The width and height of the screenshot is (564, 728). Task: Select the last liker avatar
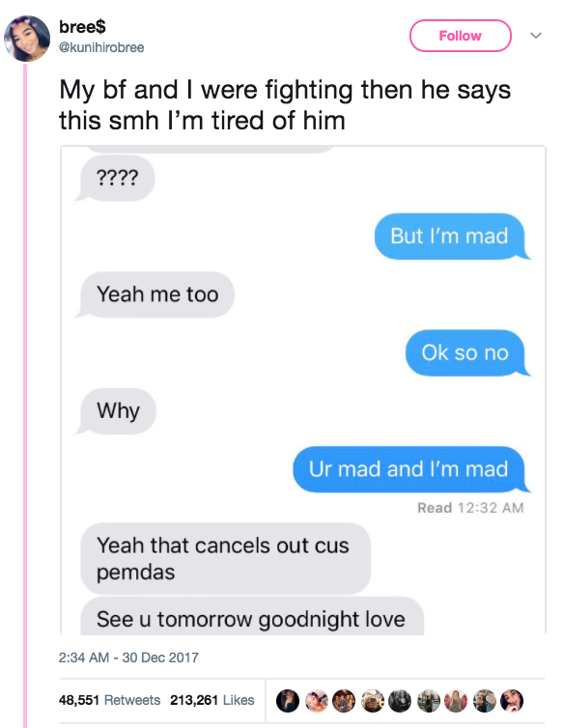pos(512,701)
